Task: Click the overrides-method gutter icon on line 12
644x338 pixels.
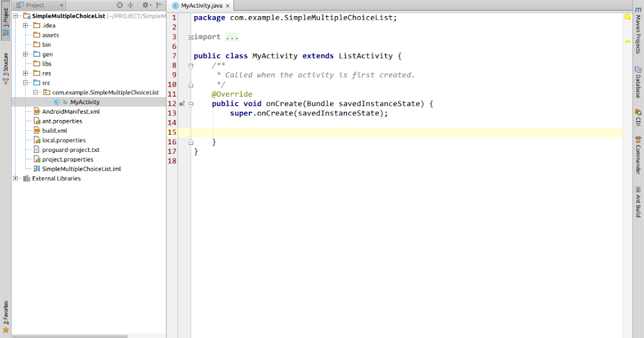Action: (x=182, y=104)
